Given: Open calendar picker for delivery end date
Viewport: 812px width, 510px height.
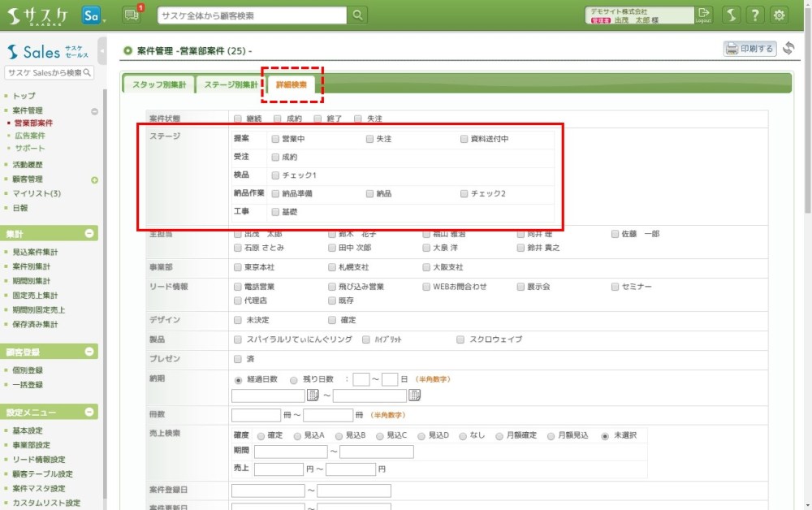Looking at the screenshot, I should pos(414,395).
